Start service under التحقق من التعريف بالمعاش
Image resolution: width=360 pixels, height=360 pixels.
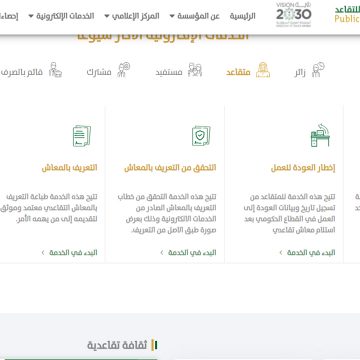pos(192,253)
